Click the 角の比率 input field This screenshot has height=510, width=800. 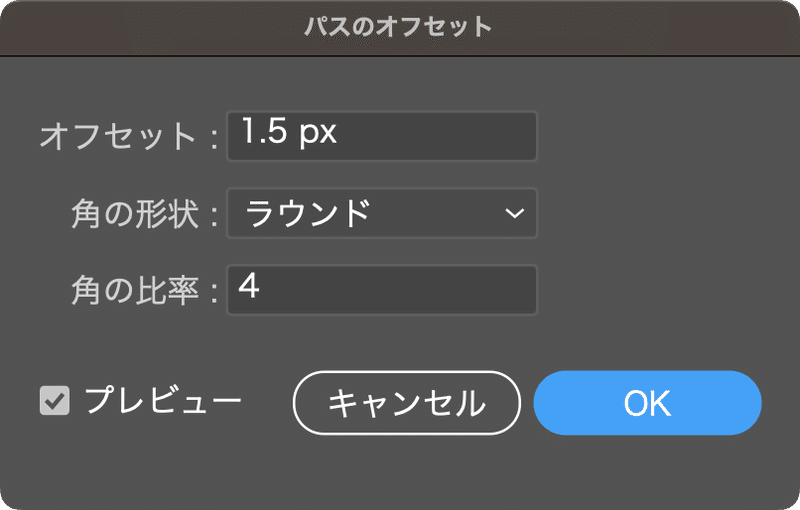[382, 290]
